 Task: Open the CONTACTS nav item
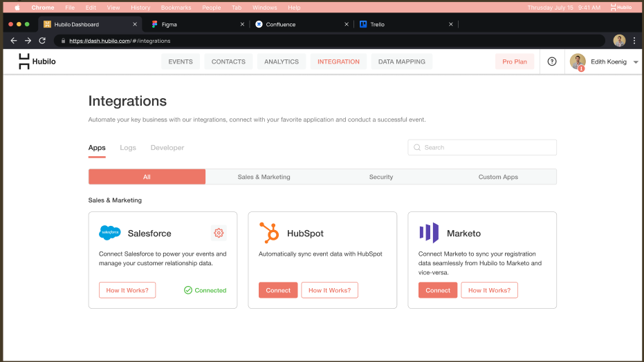click(x=228, y=61)
